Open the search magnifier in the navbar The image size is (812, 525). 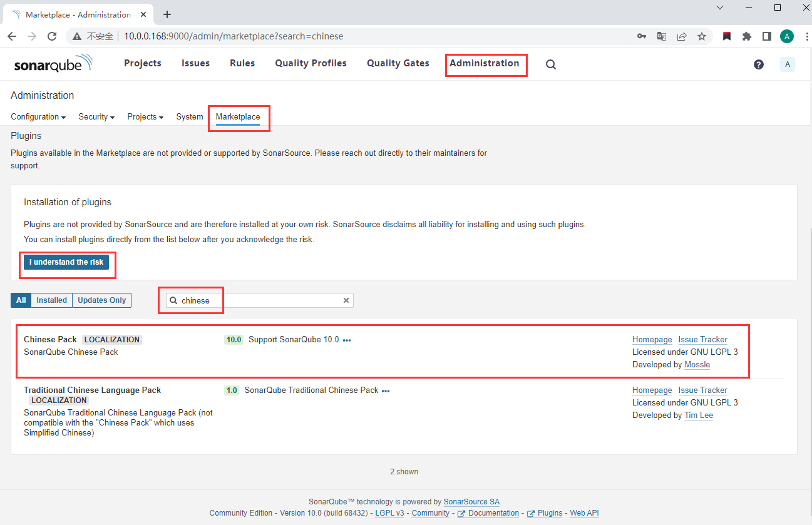(550, 64)
